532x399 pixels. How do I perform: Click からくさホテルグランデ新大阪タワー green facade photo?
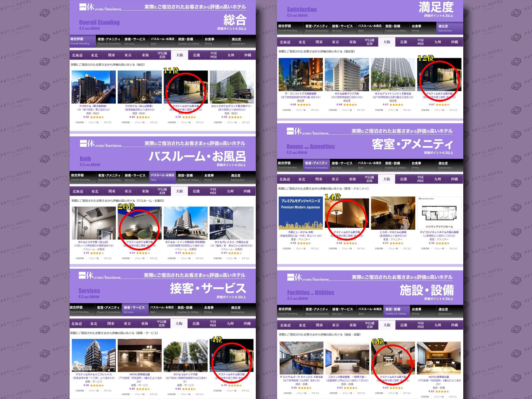coord(232,87)
